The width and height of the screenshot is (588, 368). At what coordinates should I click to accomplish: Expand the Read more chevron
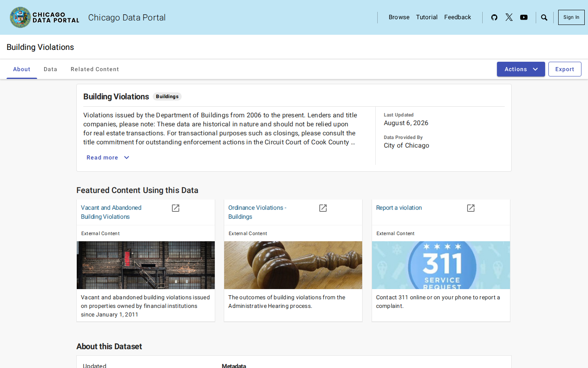click(x=127, y=157)
